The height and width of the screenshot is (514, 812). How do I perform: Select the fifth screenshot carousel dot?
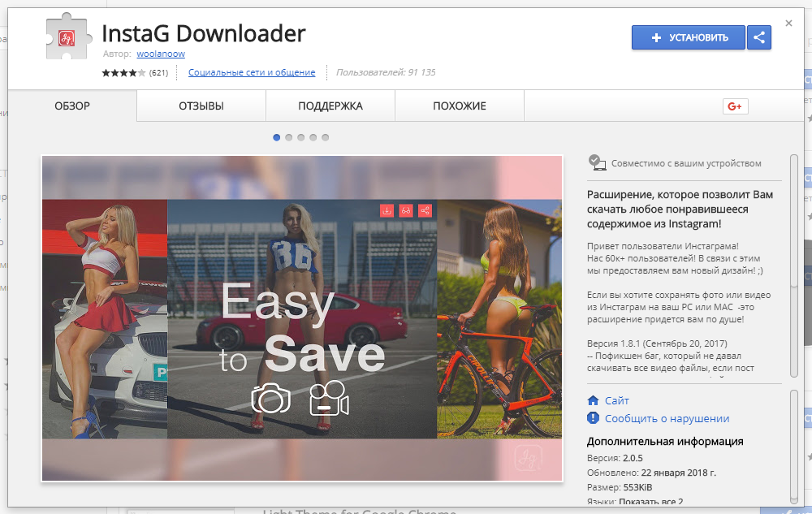pyautogui.click(x=326, y=138)
